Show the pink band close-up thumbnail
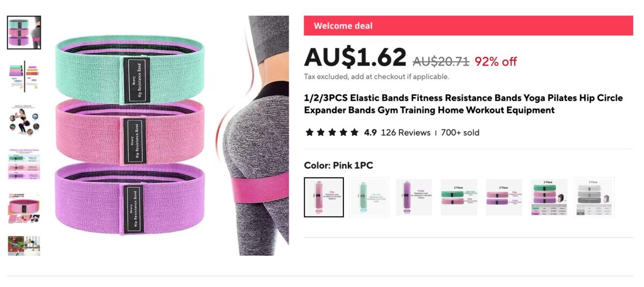 tap(24, 208)
